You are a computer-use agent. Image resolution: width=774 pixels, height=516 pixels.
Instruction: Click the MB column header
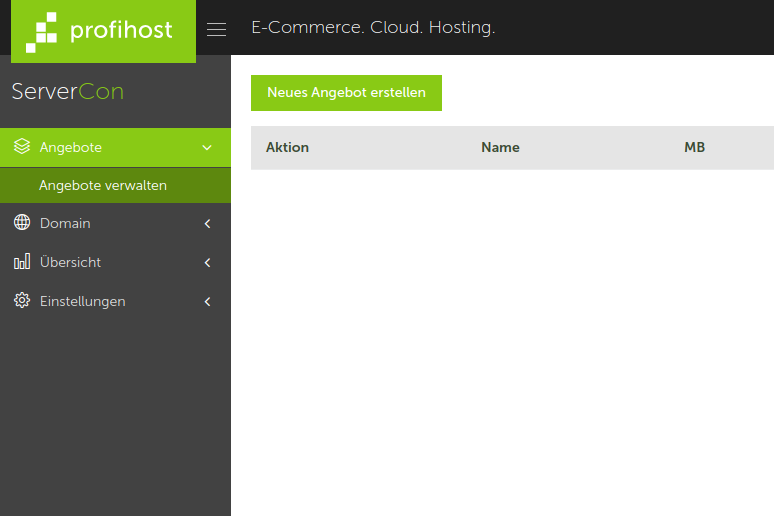tap(694, 147)
